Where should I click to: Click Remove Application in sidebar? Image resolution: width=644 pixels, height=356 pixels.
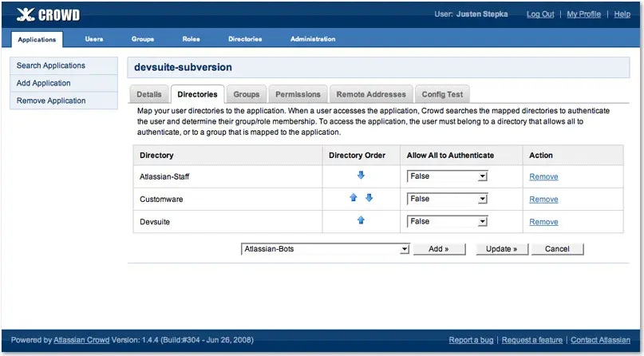[64, 101]
